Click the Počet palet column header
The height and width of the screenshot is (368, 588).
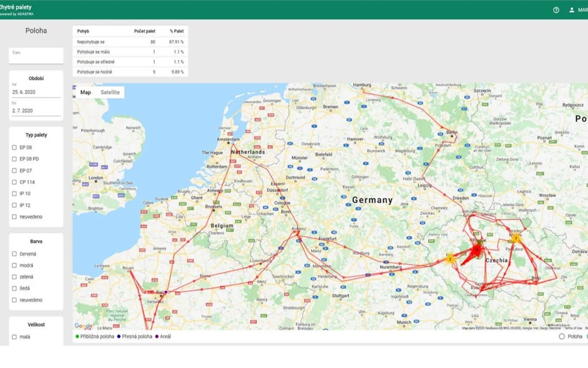tap(144, 31)
